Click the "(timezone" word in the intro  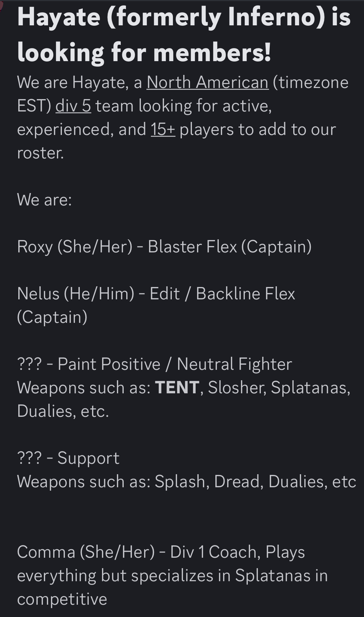click(310, 82)
